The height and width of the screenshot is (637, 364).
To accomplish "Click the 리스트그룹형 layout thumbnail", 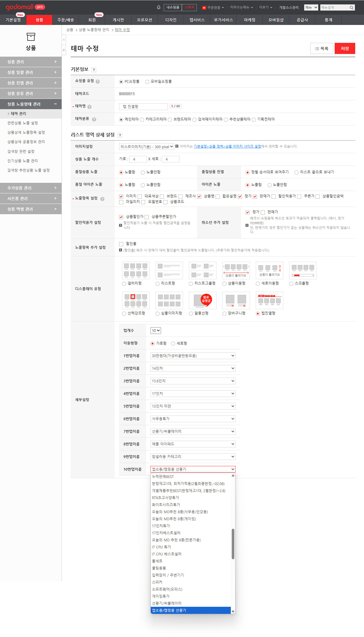I will (203, 270).
